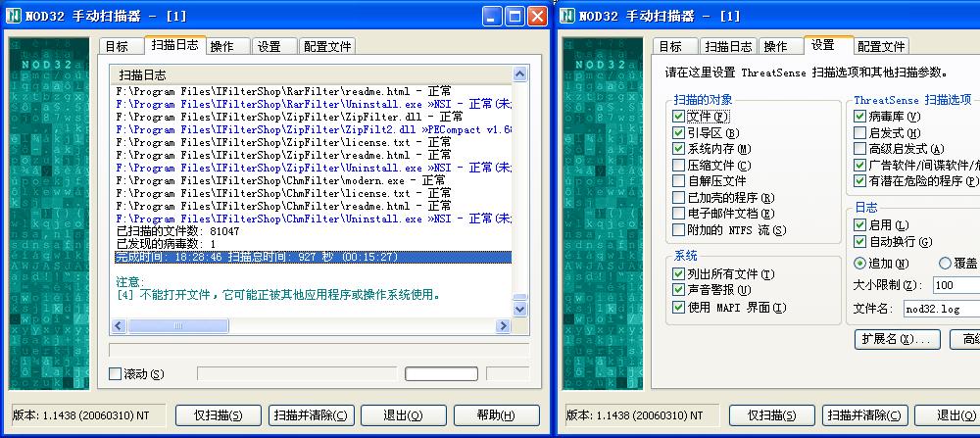Uncheck 病毒库(V) ThreatSense option

click(859, 117)
